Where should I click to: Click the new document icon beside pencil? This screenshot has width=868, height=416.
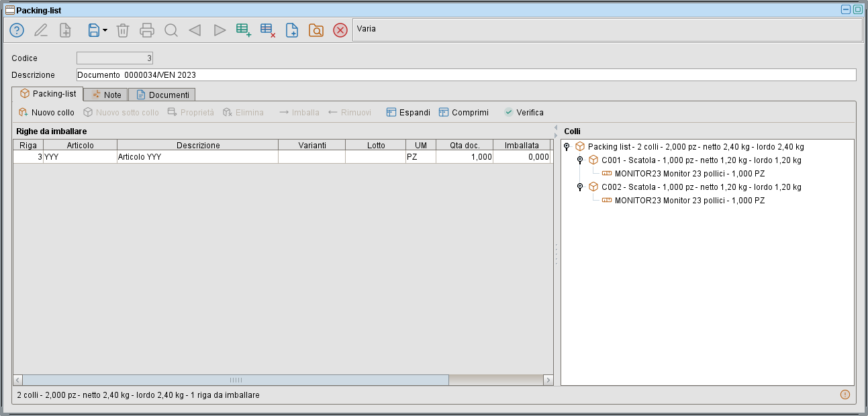pyautogui.click(x=65, y=30)
